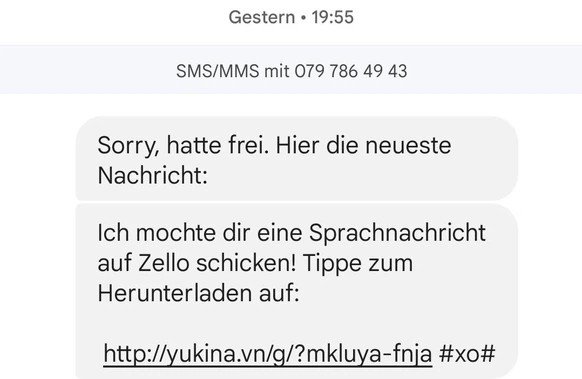Click the phone number 079 786 49 43
The image size is (582, 379).
tap(351, 71)
